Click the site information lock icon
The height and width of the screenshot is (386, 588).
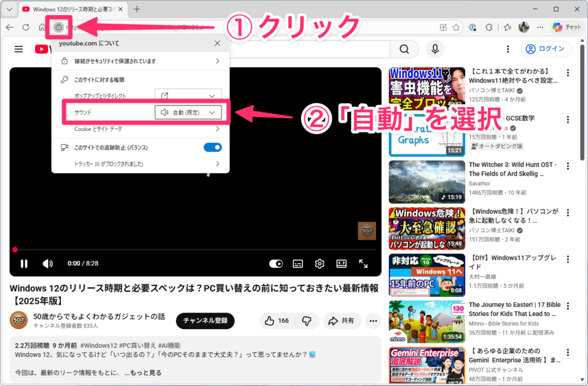pos(58,27)
